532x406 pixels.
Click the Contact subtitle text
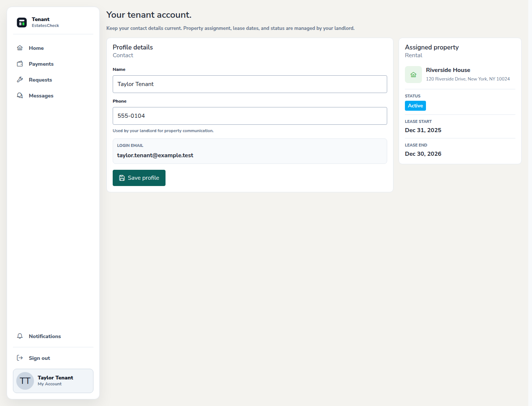pyautogui.click(x=123, y=55)
